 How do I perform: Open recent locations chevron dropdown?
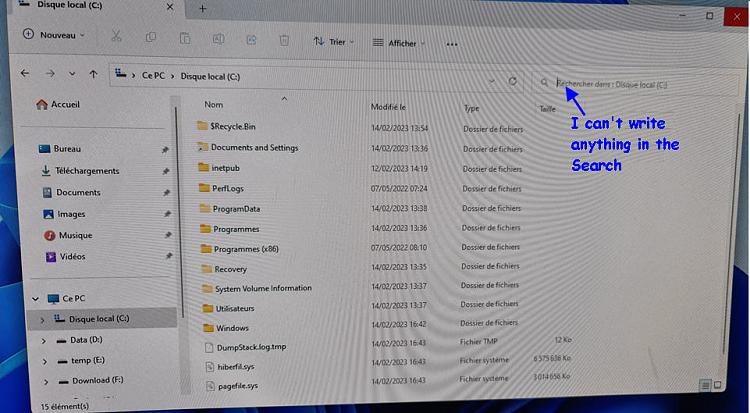coord(72,74)
